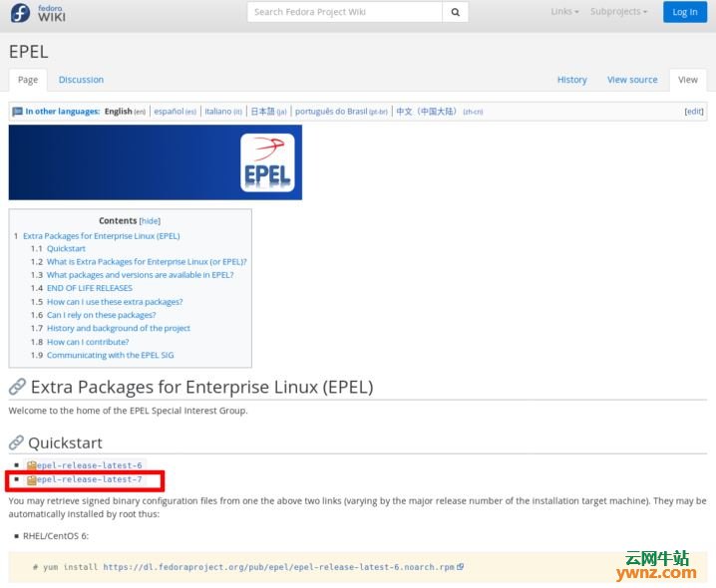Click anchor link icon beside Quickstart heading

click(x=16, y=442)
